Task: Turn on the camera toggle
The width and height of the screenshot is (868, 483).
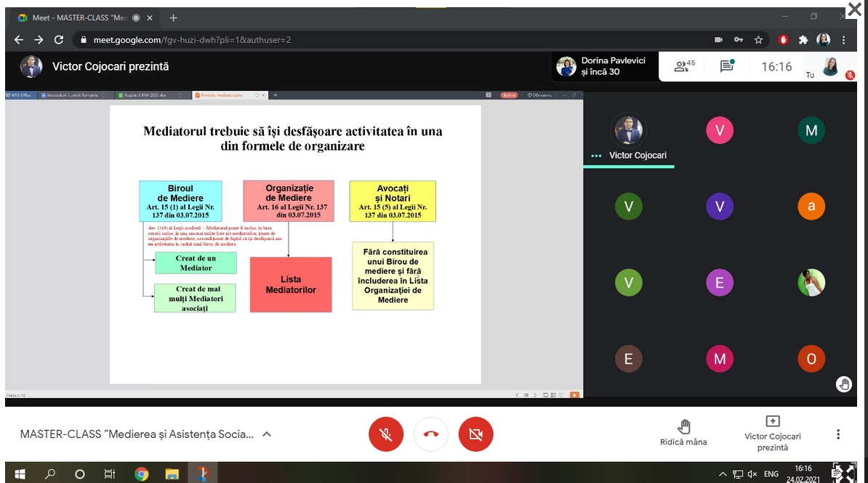Action: tap(475, 435)
